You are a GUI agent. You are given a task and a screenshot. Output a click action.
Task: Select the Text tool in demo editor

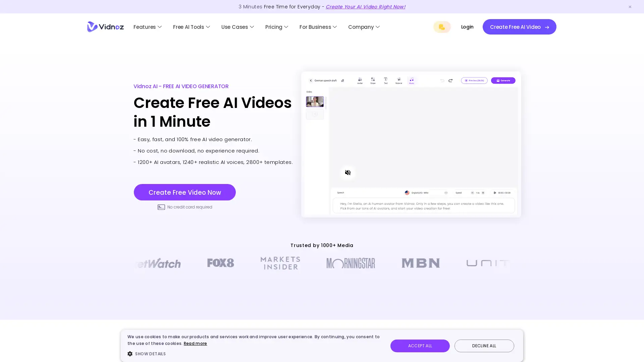click(x=385, y=81)
